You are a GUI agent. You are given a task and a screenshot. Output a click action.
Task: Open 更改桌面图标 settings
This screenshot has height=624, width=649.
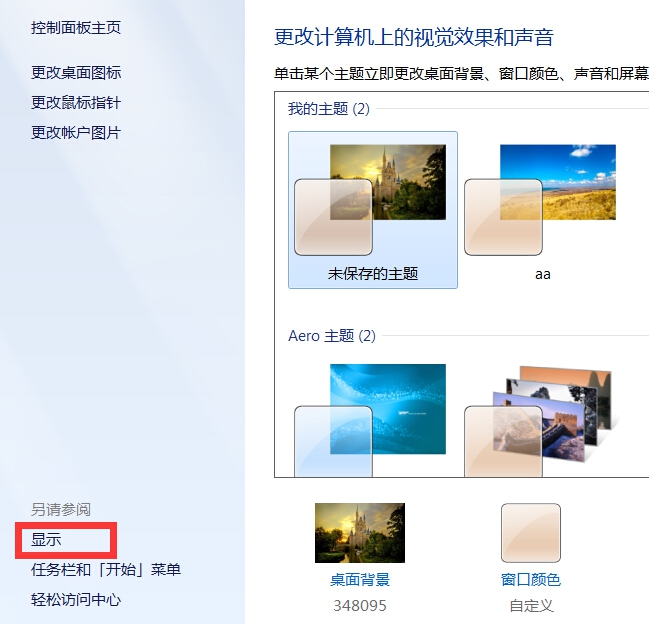tap(76, 72)
